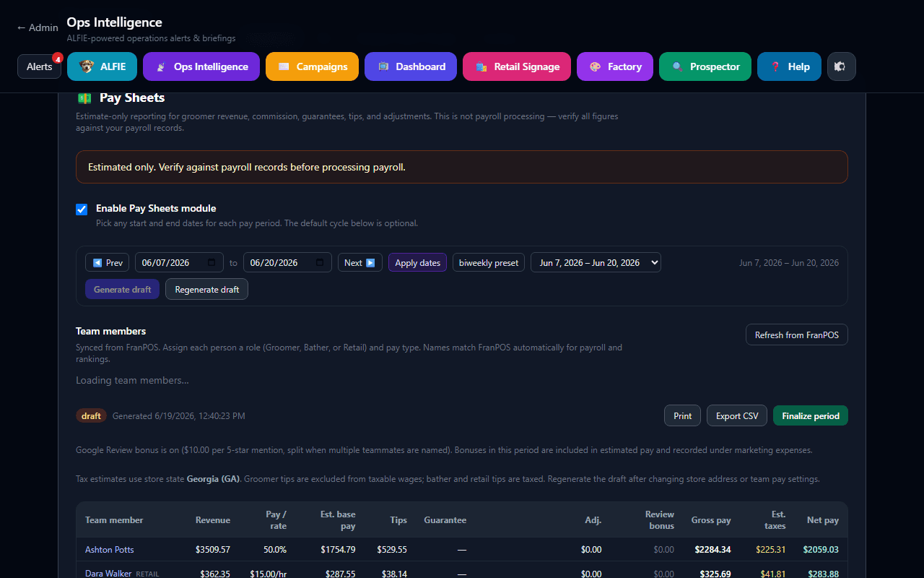Open the Retail Signage tab
Viewport: 924px width, 578px height.
coord(517,66)
